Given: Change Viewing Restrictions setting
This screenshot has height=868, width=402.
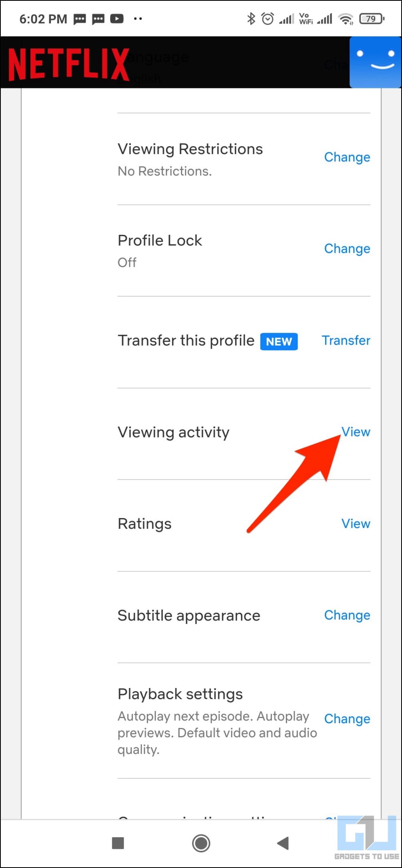Looking at the screenshot, I should (x=347, y=157).
